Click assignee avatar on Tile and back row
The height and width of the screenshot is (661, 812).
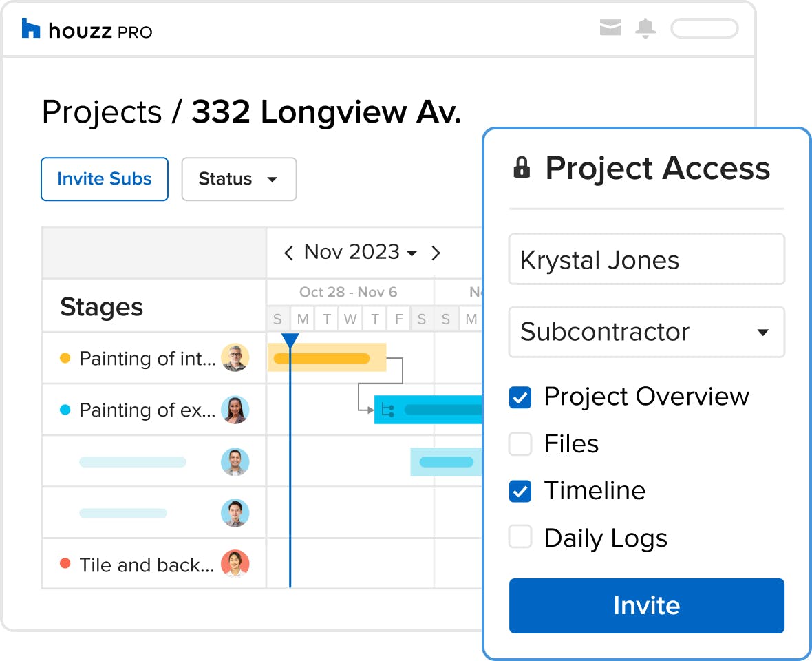(235, 564)
